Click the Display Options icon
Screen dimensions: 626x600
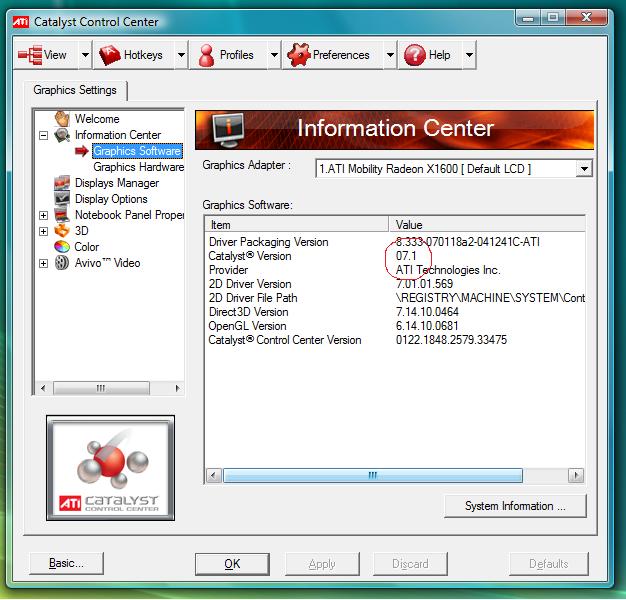[x=62, y=199]
